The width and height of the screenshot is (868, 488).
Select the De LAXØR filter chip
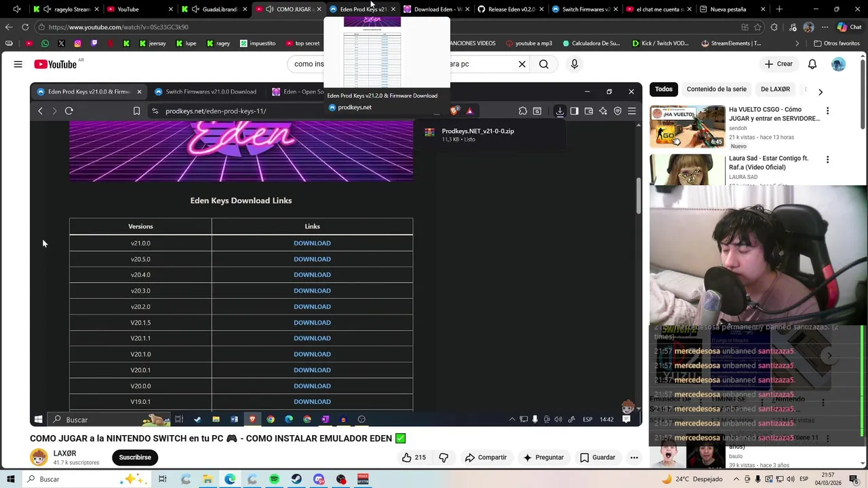click(775, 89)
